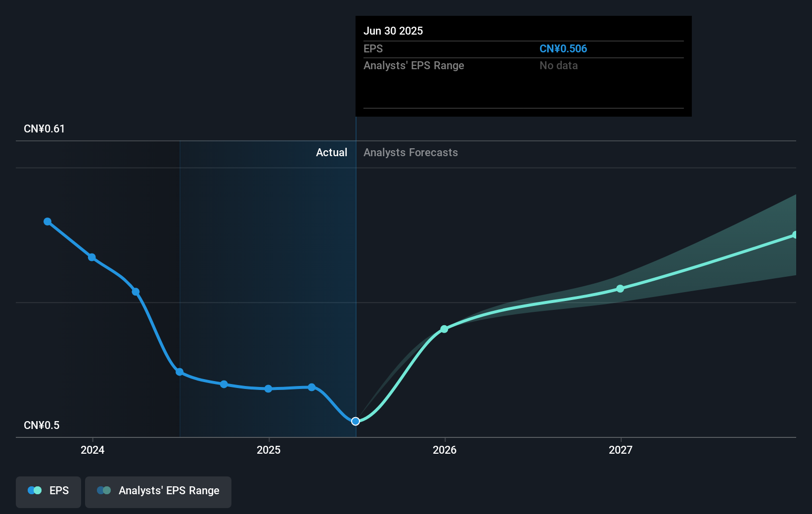The image size is (812, 514).
Task: Select the highlighted white data point at Jun 2025
Action: [356, 421]
